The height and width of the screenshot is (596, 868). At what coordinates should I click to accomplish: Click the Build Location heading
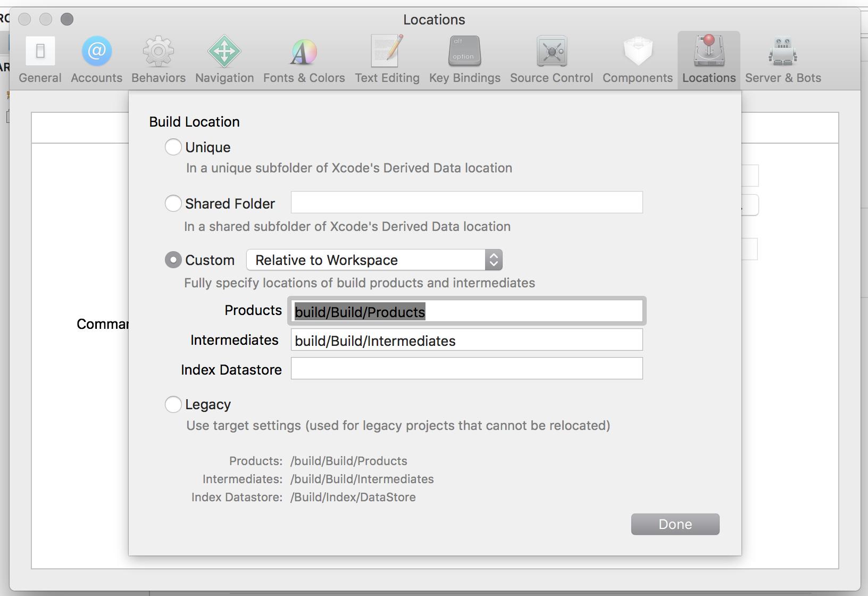195,122
